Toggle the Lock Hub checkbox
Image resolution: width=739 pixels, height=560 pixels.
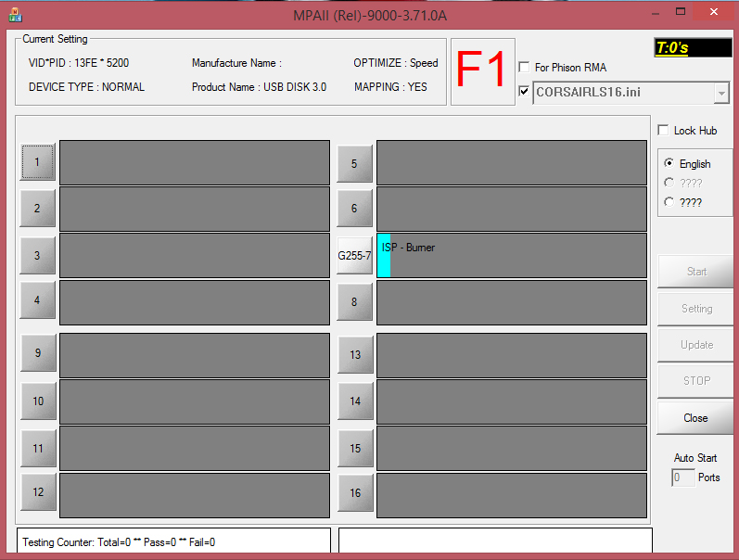click(x=663, y=131)
